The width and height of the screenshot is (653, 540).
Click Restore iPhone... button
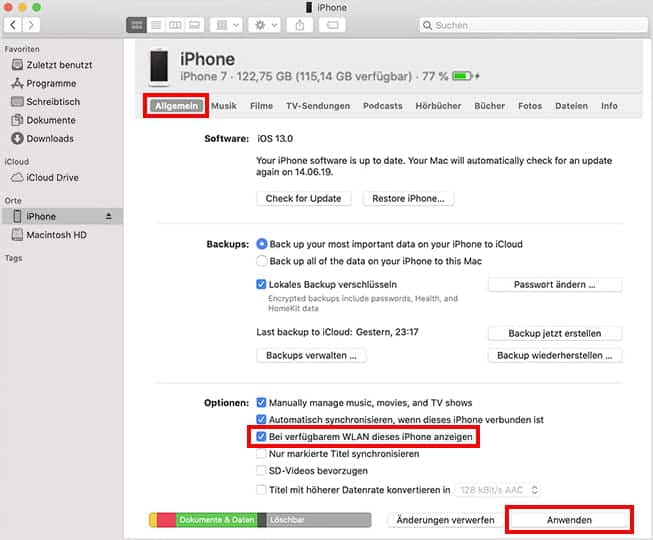pos(408,199)
